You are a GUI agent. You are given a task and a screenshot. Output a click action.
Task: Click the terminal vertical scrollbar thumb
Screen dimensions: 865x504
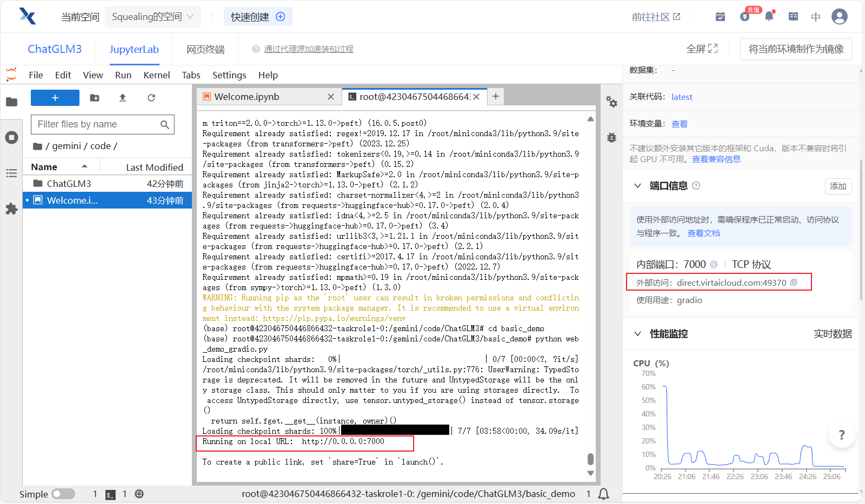pos(590,459)
